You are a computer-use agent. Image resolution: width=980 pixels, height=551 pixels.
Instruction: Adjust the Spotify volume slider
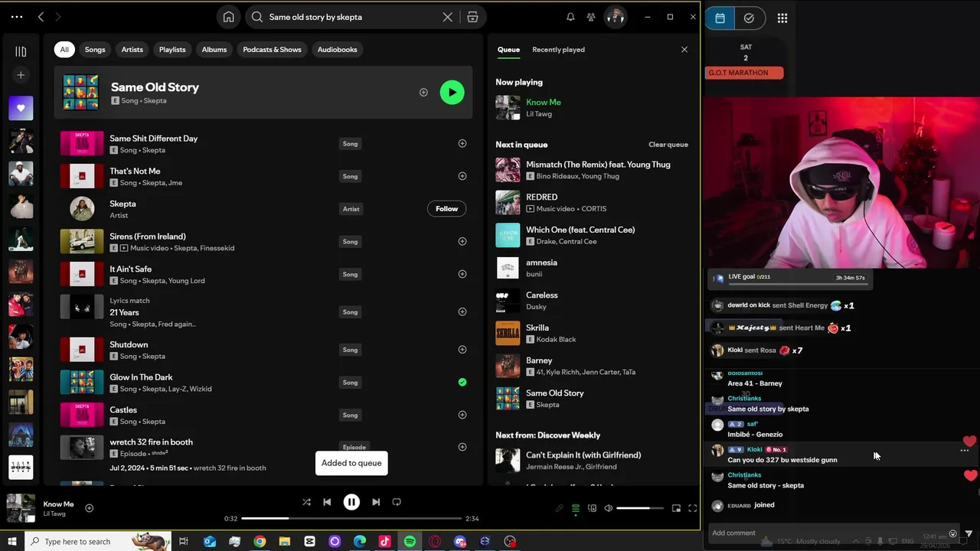pyautogui.click(x=639, y=508)
